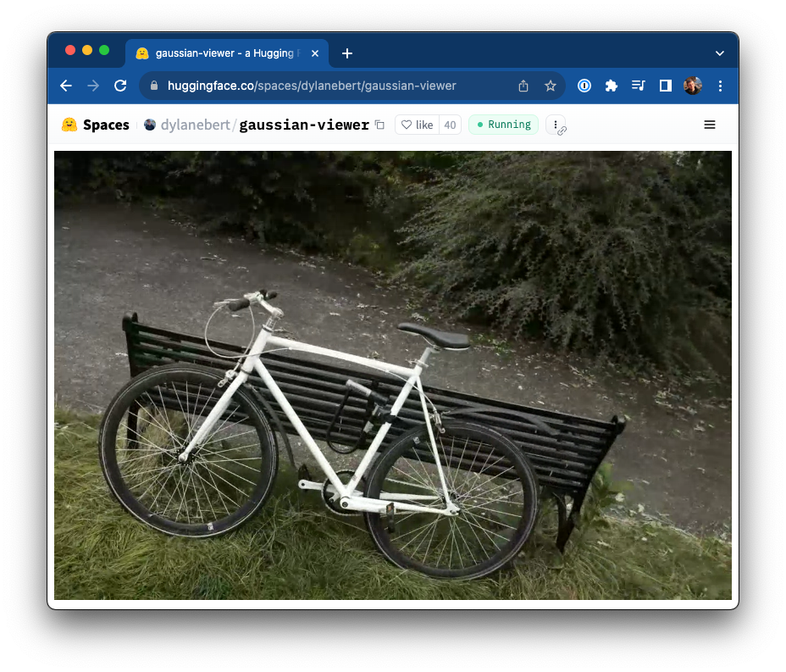View site security via the lock icon
This screenshot has height=672, width=786.
[x=153, y=86]
